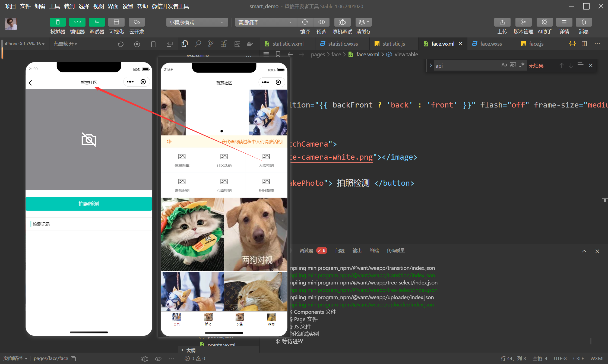Click the 预览 (preview) eye icon
The width and height of the screenshot is (608, 364).
[321, 22]
